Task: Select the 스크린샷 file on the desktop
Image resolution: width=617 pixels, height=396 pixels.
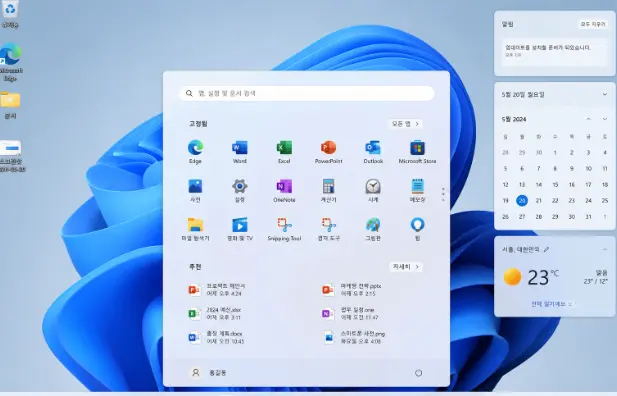Action: pyautogui.click(x=12, y=156)
